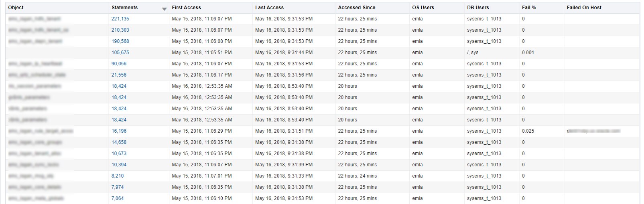The height and width of the screenshot is (204, 644).
Task: Open the 221,135 statements link
Action: point(120,19)
